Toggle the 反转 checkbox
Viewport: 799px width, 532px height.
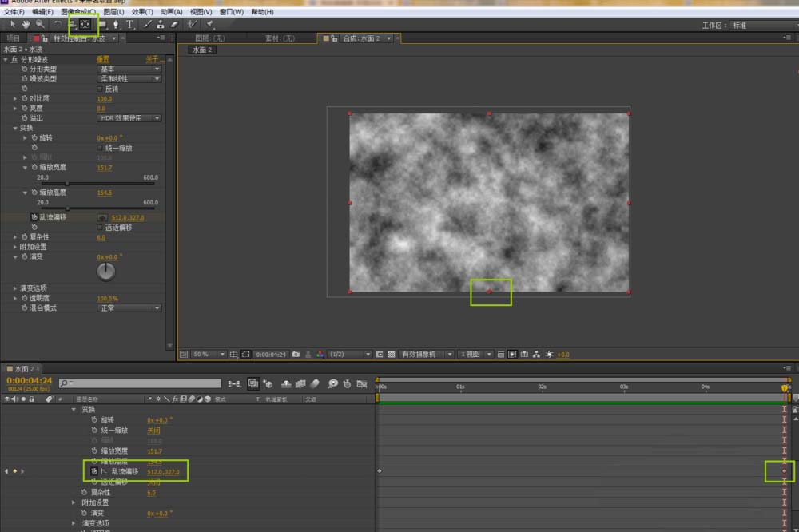tap(100, 89)
